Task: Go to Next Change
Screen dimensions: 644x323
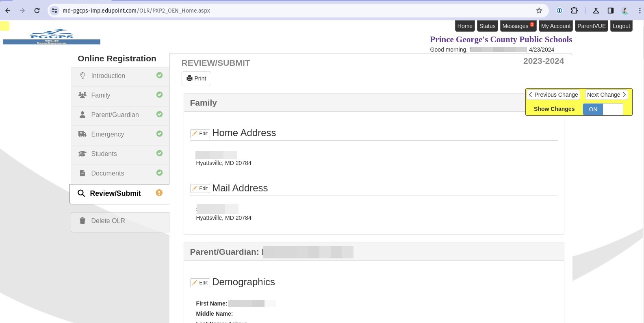Action: [606, 95]
